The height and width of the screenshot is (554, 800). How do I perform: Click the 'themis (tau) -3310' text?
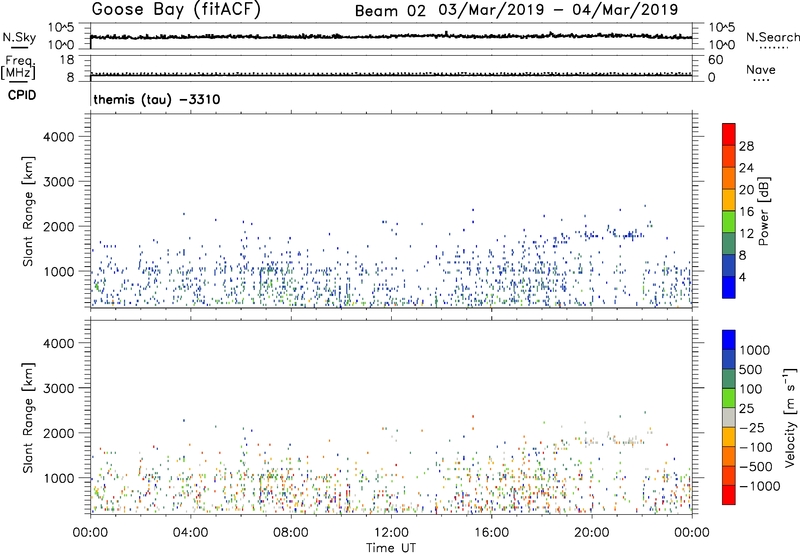[x=157, y=99]
